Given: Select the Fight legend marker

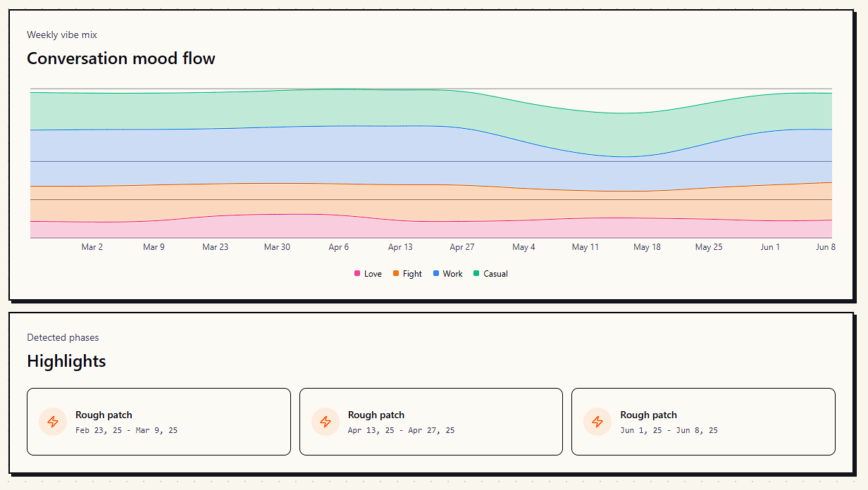Looking at the screenshot, I should [x=395, y=273].
